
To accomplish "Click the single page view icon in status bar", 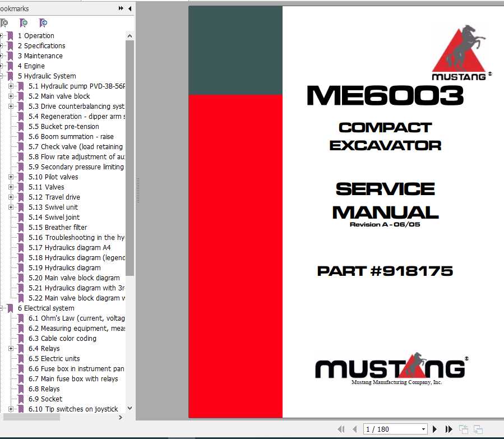I will coord(464,429).
